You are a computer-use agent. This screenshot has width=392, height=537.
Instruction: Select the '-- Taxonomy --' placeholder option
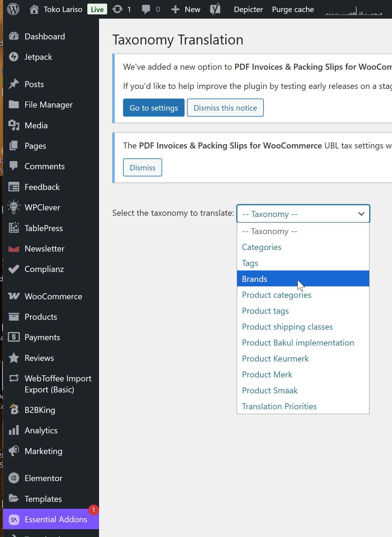(303, 231)
